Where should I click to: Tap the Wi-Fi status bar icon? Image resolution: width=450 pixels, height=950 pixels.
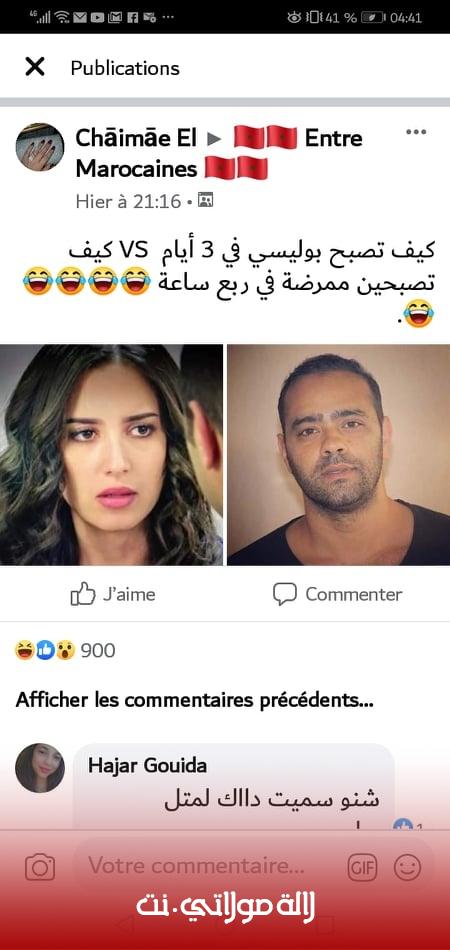click(62, 18)
